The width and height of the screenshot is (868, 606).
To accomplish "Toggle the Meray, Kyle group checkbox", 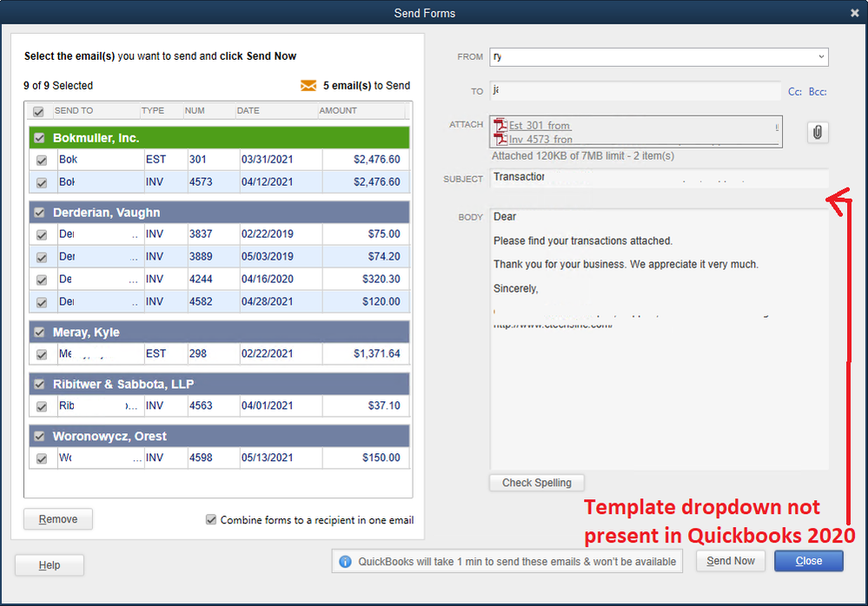I will click(x=39, y=333).
